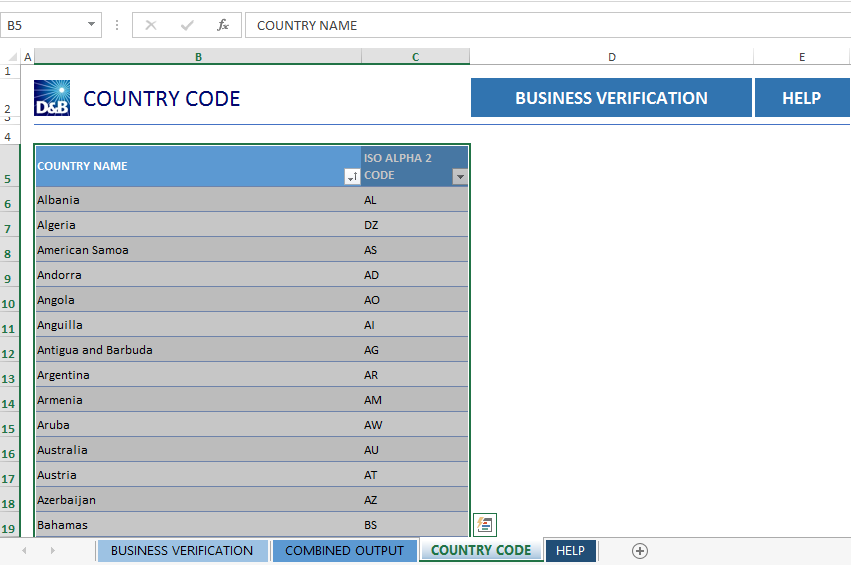
Task: Select column E header
Action: (802, 56)
